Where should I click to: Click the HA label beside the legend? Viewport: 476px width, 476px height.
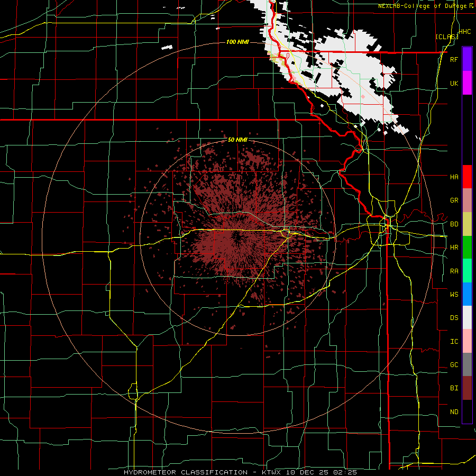click(x=454, y=177)
